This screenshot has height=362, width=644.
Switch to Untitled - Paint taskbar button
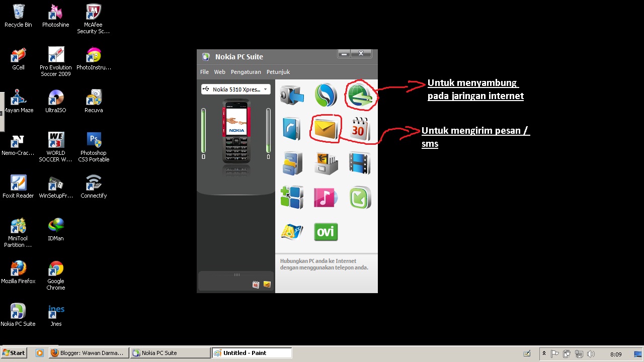pos(252,353)
